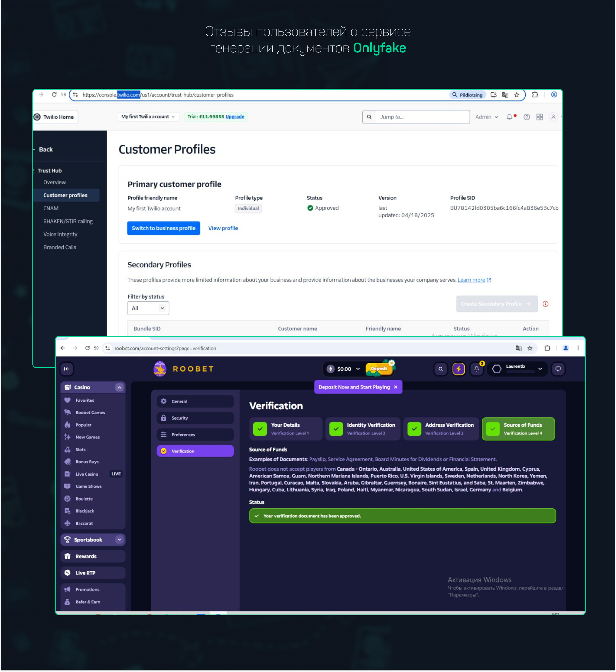Click Roobet search magnifier icon
This screenshot has width=616, height=672.
pos(440,369)
